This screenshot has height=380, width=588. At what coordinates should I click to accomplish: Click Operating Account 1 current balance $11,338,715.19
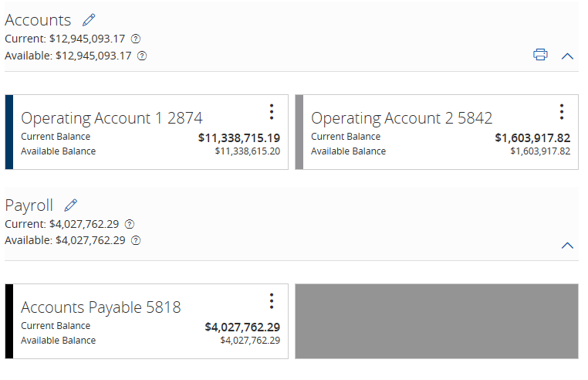(x=239, y=138)
